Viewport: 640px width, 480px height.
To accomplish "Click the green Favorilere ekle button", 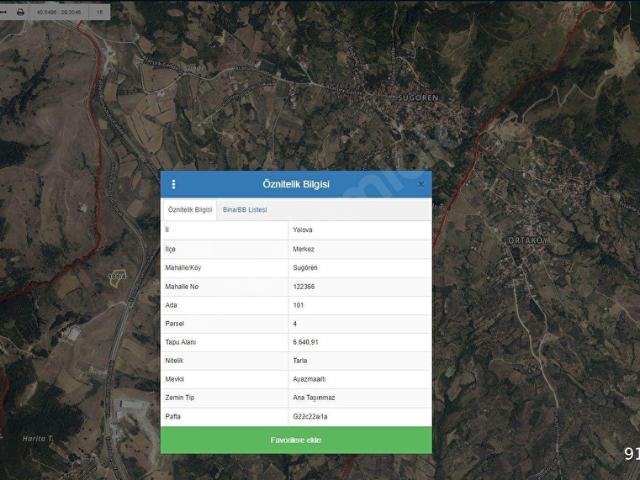I will 296,440.
